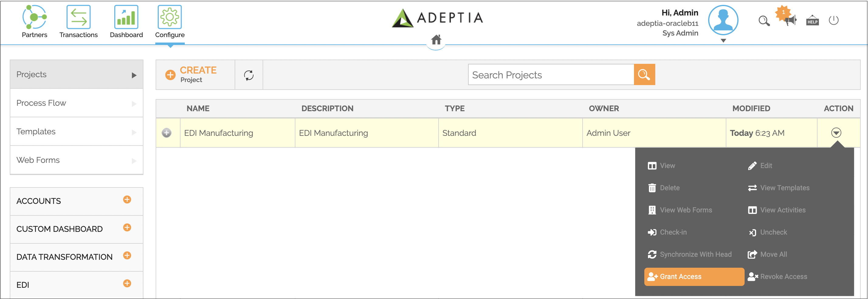This screenshot has height=299, width=868.
Task: Open the Dashboard chart icon
Action: coord(126,17)
